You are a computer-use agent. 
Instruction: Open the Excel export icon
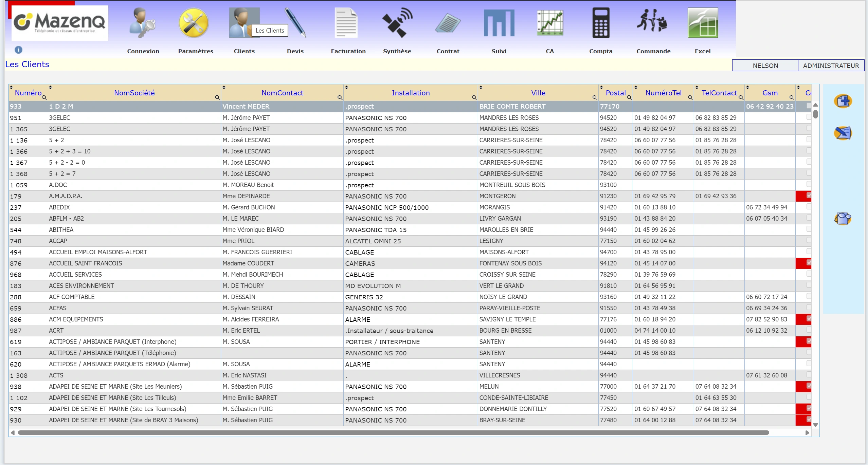click(x=703, y=23)
